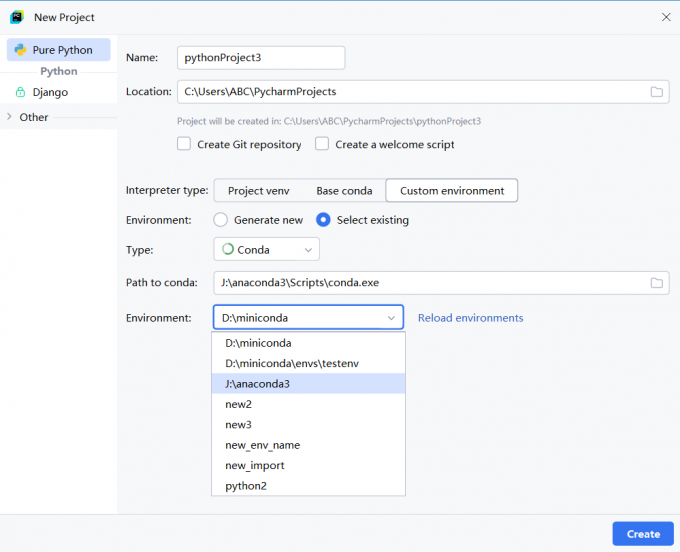Click the Create button
Viewport: 680px width, 552px height.
[x=643, y=534]
